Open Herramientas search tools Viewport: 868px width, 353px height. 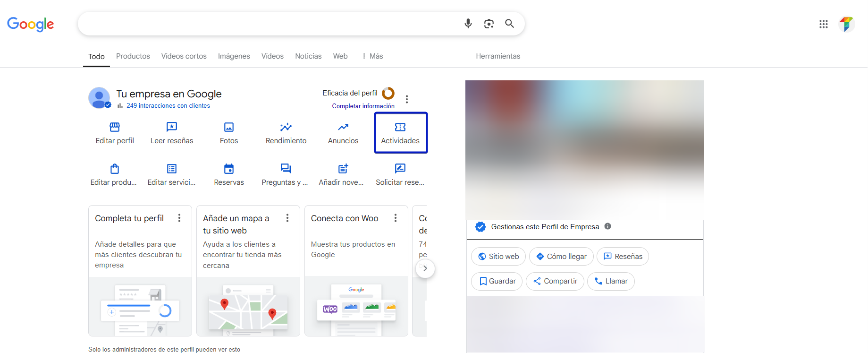pyautogui.click(x=498, y=56)
